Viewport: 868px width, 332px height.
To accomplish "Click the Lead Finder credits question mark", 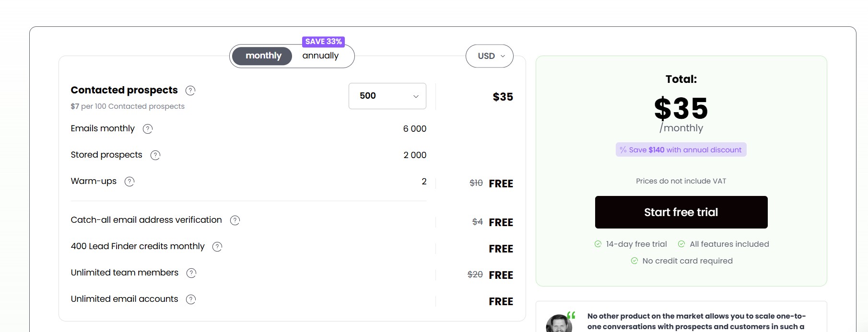I will [x=217, y=247].
